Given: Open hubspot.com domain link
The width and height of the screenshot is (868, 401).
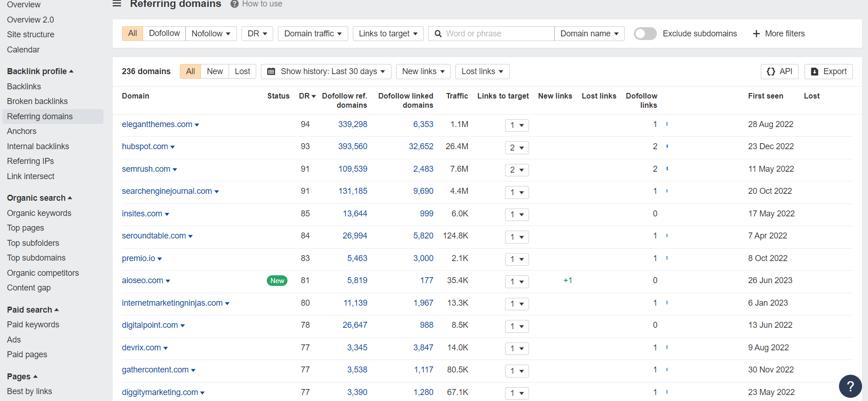Looking at the screenshot, I should click(x=145, y=146).
